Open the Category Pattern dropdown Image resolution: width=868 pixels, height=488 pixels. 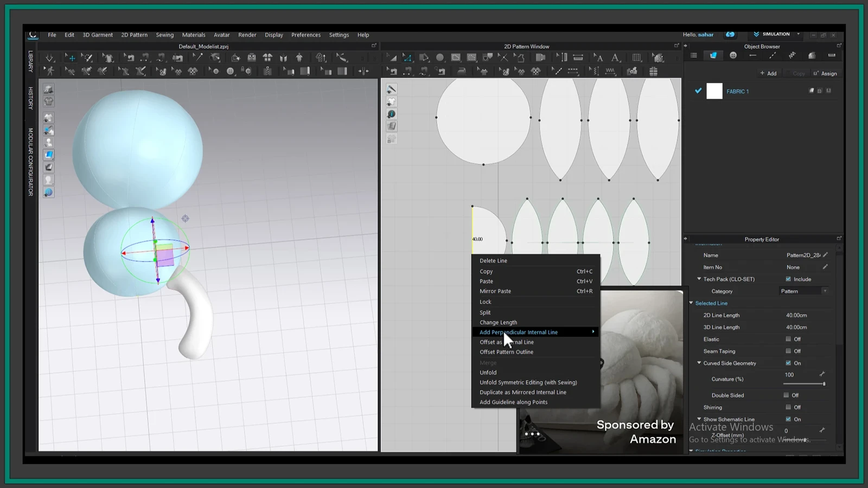coord(804,291)
